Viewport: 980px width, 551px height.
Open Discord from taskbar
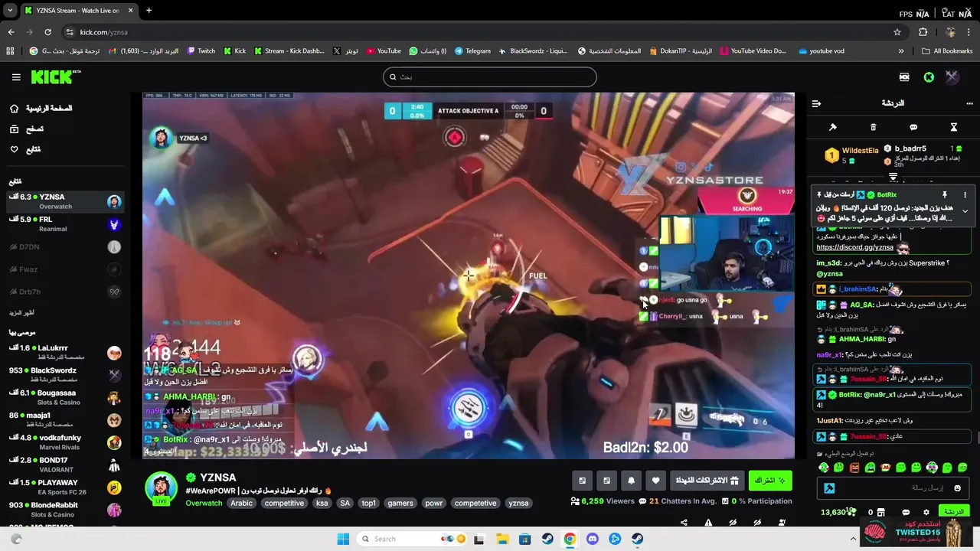click(x=592, y=539)
